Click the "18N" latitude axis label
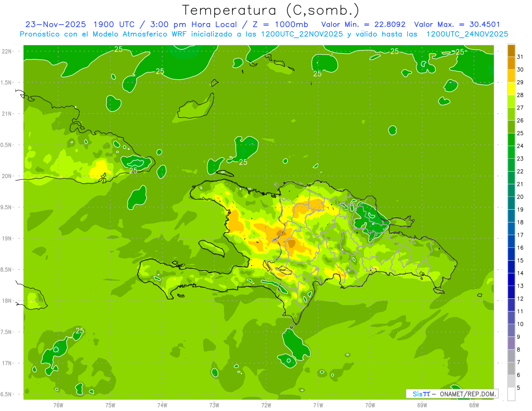 7,301
